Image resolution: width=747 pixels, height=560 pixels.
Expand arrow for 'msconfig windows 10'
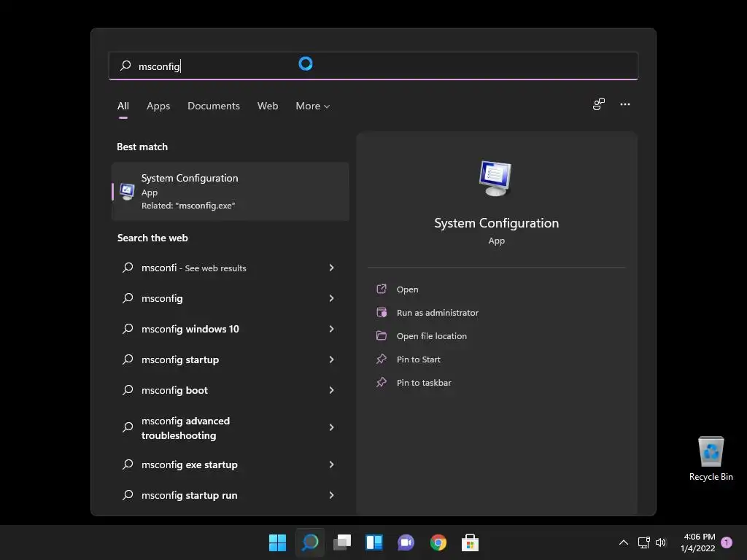tap(332, 329)
